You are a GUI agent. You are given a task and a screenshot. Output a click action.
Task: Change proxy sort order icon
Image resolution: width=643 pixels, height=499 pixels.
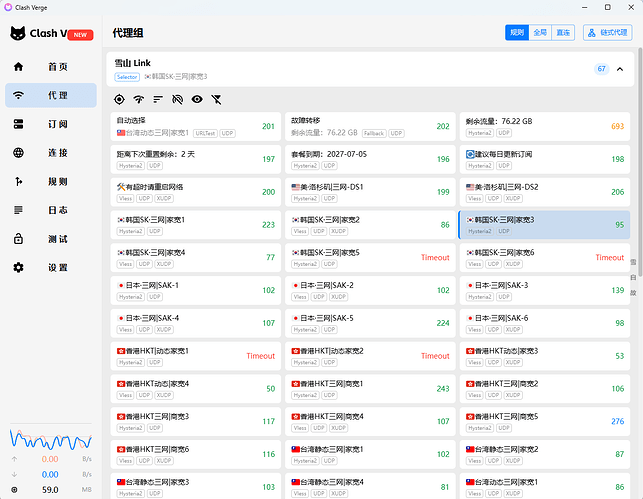[158, 99]
